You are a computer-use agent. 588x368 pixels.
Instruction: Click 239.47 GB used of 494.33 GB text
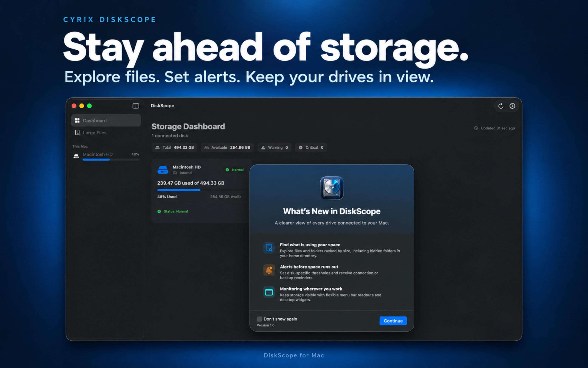191,183
